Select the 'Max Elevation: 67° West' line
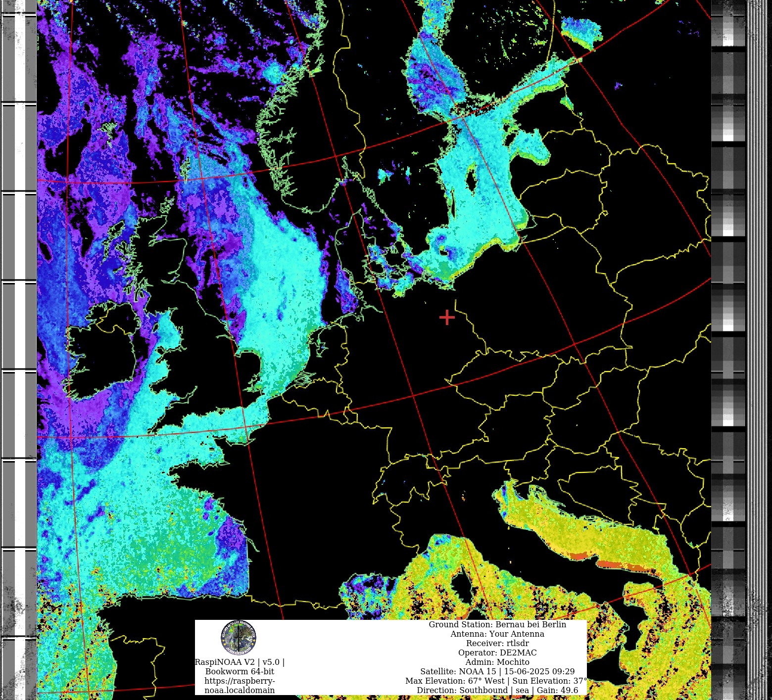Screen dimensions: 772x700 tap(496, 681)
